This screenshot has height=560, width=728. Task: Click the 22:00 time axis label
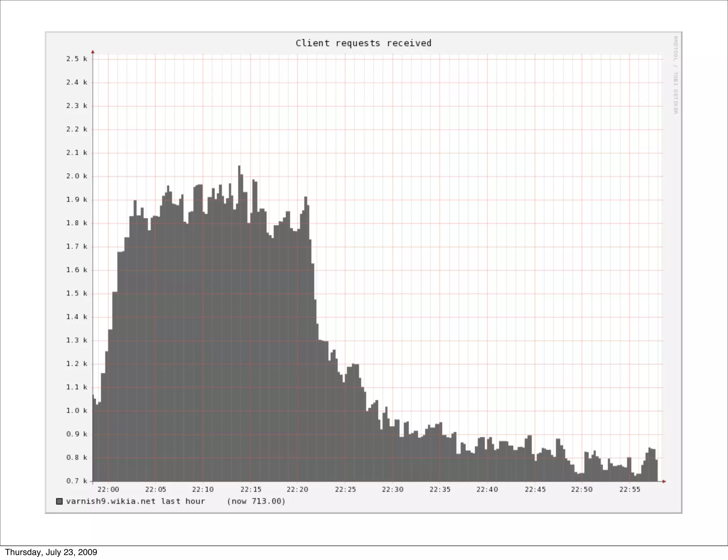108,490
